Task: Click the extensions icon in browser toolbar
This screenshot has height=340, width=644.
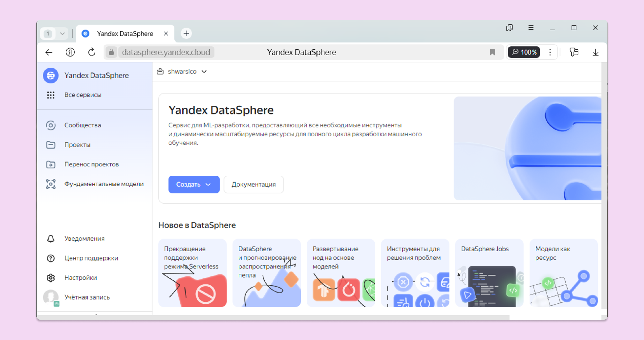Action: (574, 52)
